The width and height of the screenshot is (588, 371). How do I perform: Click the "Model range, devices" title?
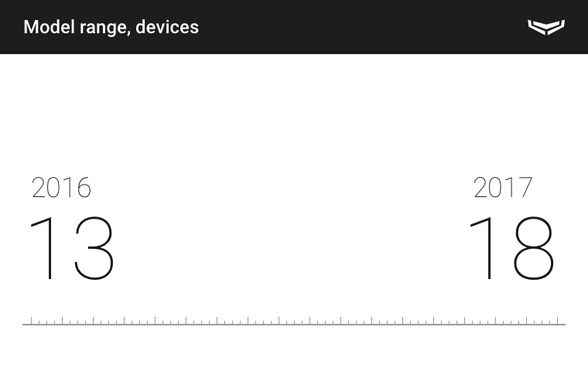[x=111, y=27]
